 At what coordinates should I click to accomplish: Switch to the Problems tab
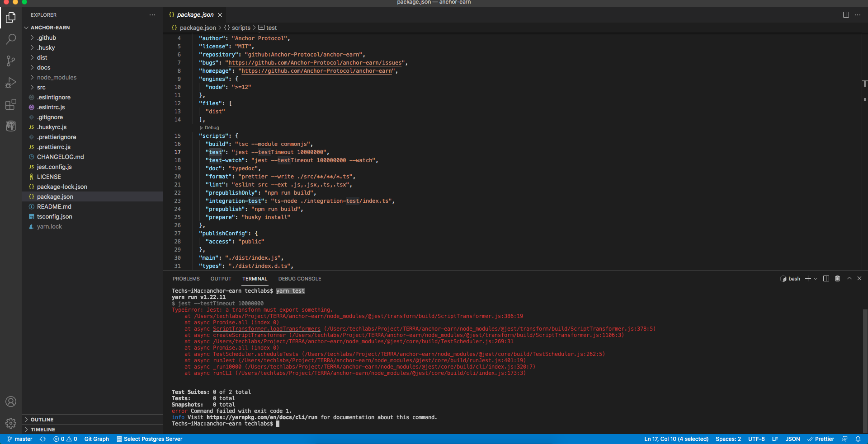click(186, 279)
